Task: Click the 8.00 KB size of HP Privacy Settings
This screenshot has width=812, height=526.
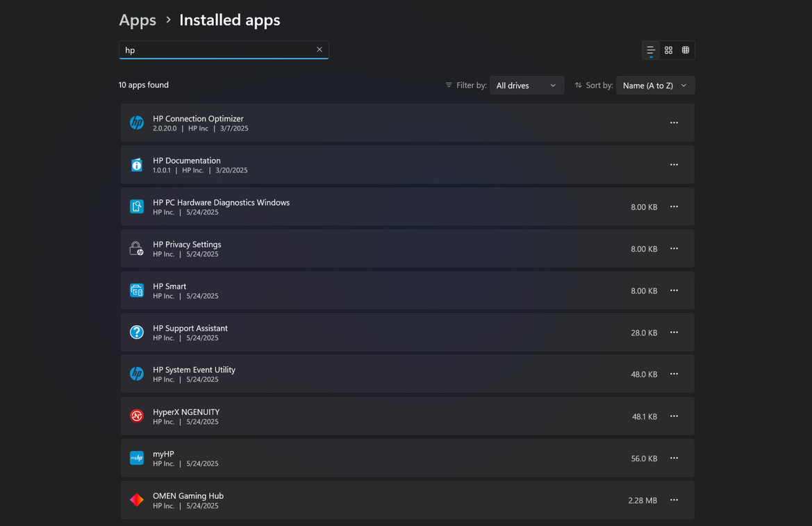Action: [x=644, y=249]
